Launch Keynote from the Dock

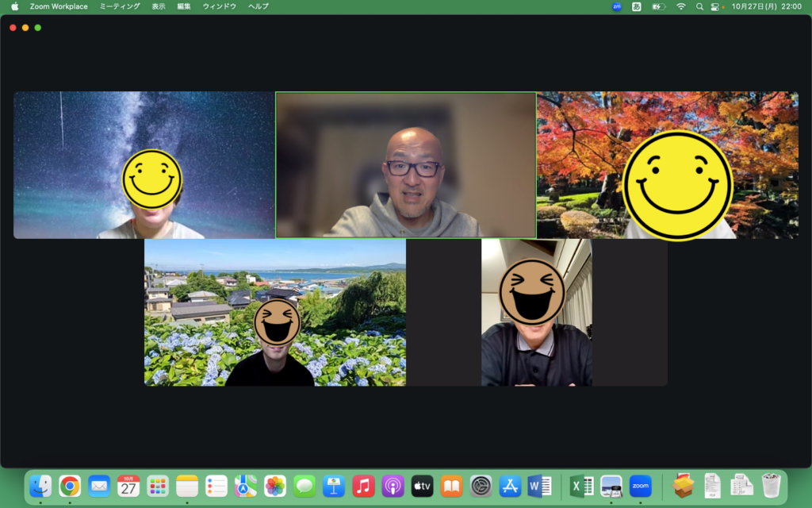pos(334,486)
